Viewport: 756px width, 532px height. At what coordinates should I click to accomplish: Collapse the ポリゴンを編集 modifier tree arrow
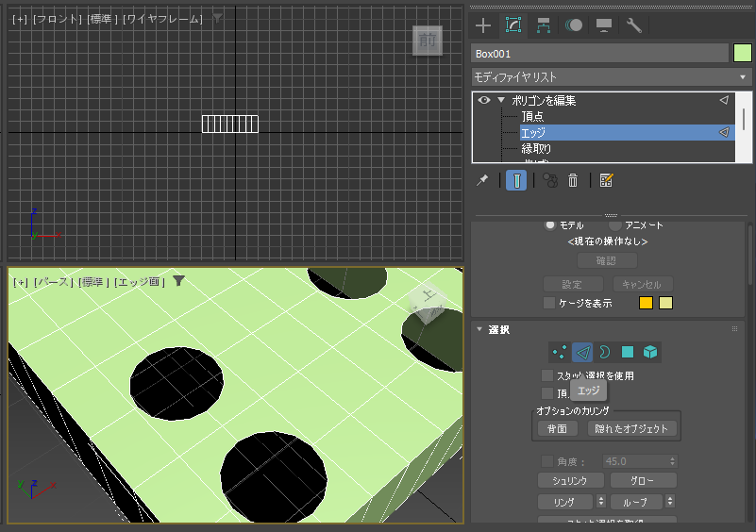click(x=501, y=100)
